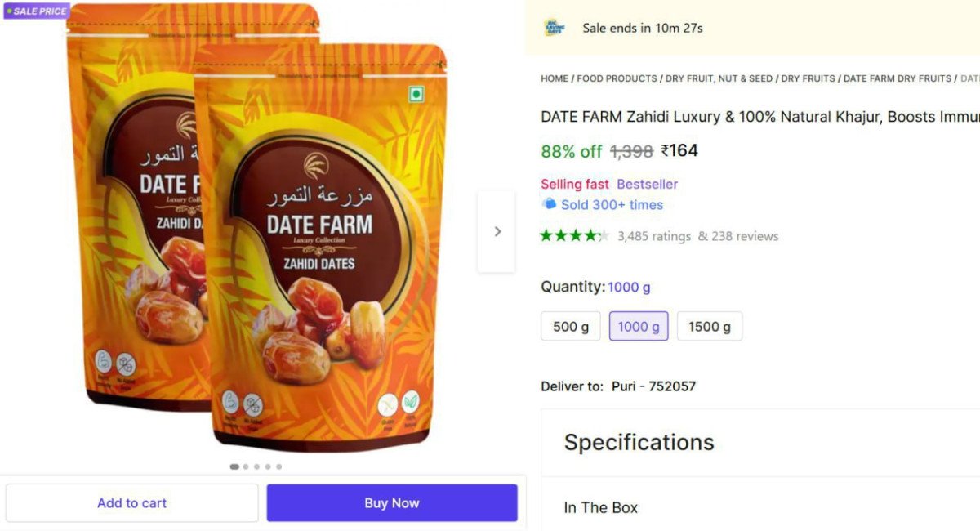Select the 1500 g quantity option
The height and width of the screenshot is (531, 980).
[x=709, y=325]
